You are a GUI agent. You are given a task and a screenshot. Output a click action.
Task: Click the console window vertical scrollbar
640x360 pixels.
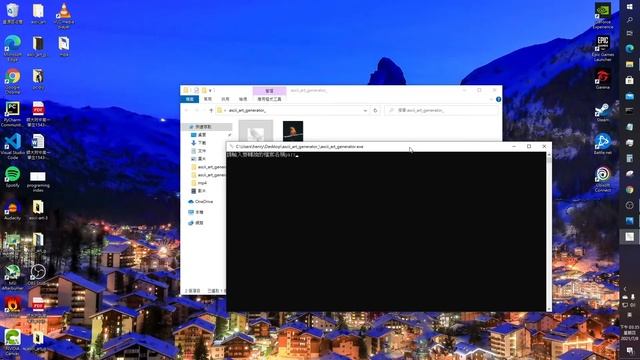[x=549, y=231]
